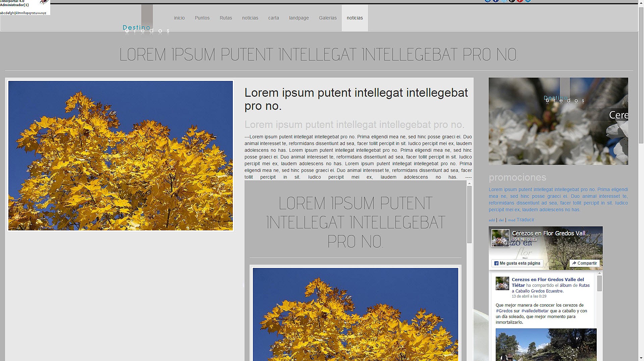
Task: Select the highlighted noticias tab
Action: [x=355, y=18]
